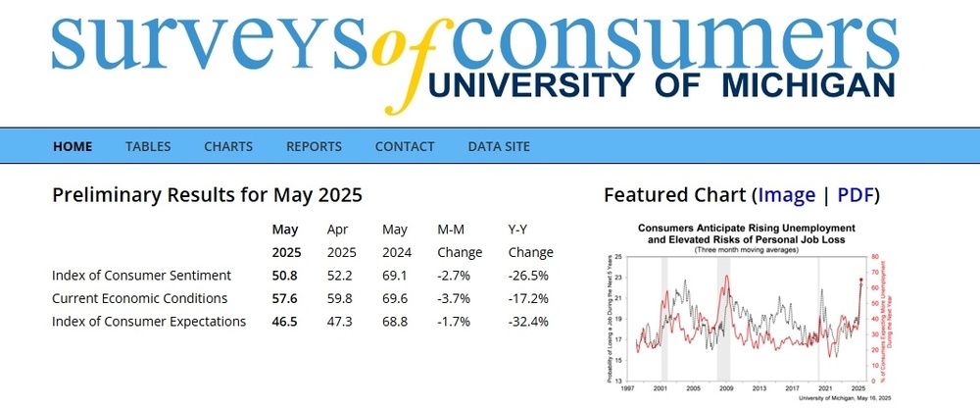The image size is (980, 408).
Task: Click the Preliminary Results for May 2025 heading
Action: click(x=207, y=195)
